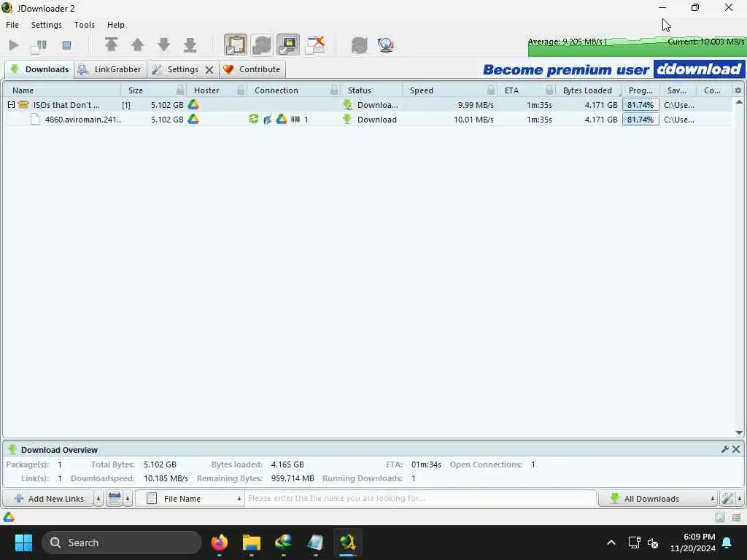The width and height of the screenshot is (747, 560).
Task: Click the Become premium user ddownload banner
Action: 613,69
